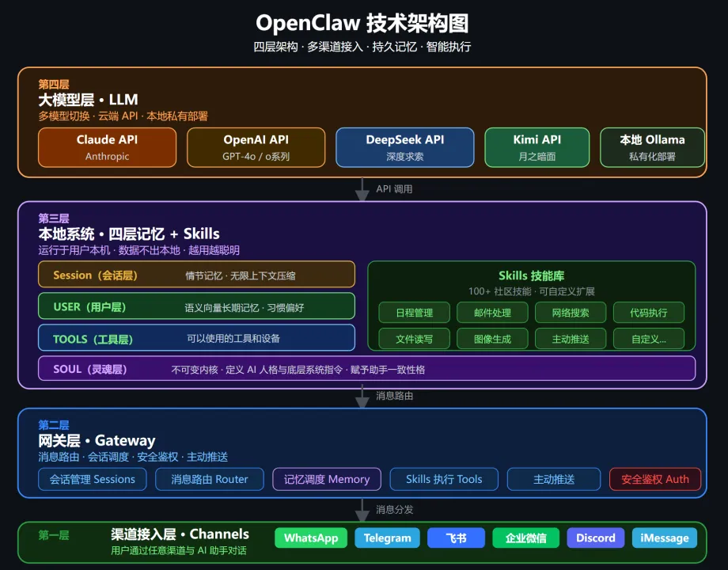Viewport: 728px width, 570px height.
Task: Click text 语义向量长期记忆 · 习惯偏好
Action: pyautogui.click(x=245, y=307)
